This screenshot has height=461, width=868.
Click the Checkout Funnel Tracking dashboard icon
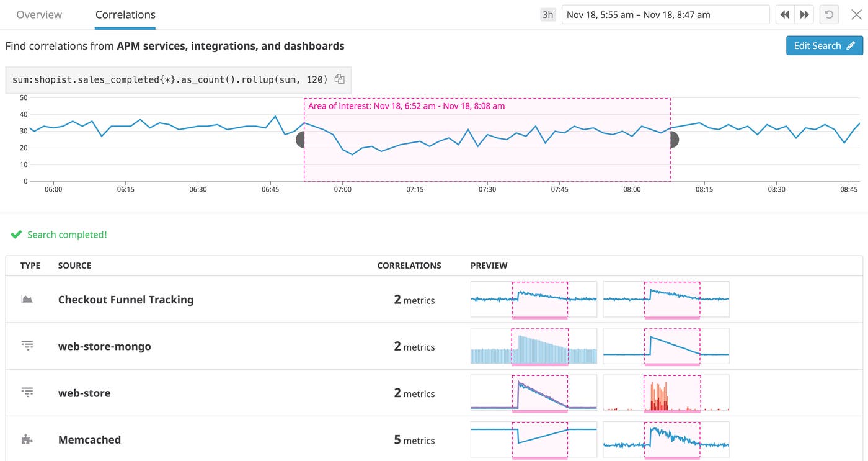[x=27, y=299]
